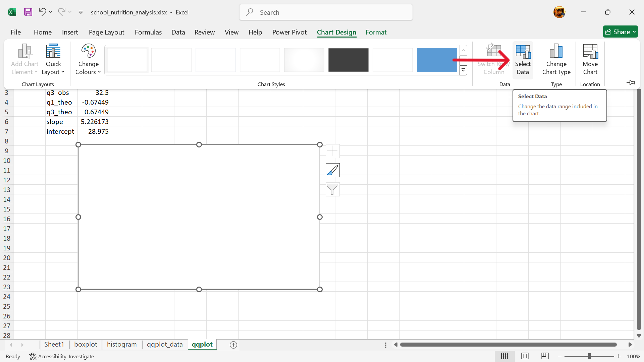Click previous sheet navigation arrow
Image resolution: width=644 pixels, height=362 pixels.
(x=11, y=345)
